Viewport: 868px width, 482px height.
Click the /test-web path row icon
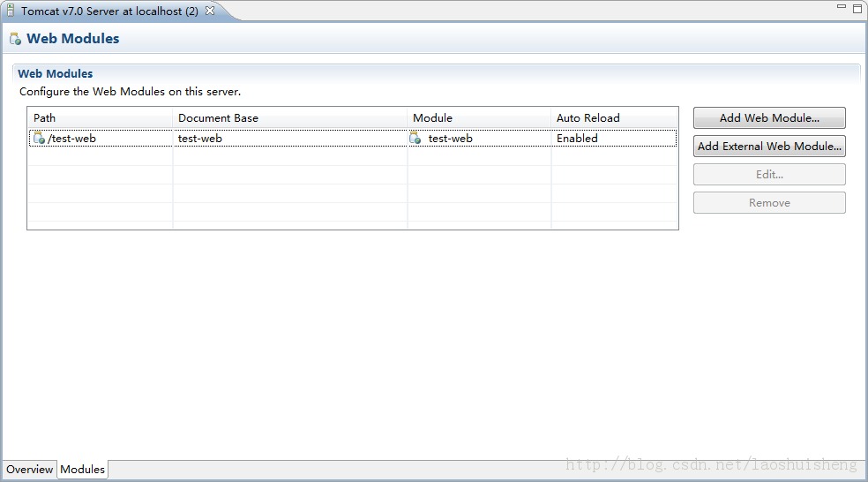(39, 138)
